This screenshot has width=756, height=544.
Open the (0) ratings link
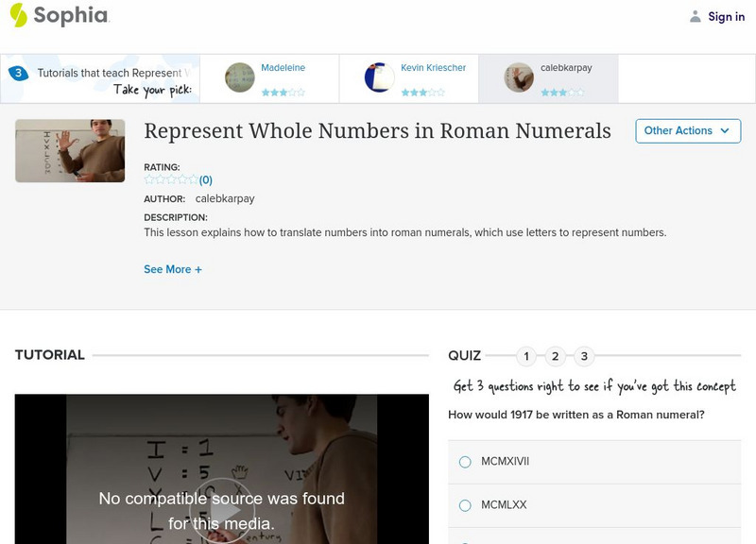(x=205, y=178)
